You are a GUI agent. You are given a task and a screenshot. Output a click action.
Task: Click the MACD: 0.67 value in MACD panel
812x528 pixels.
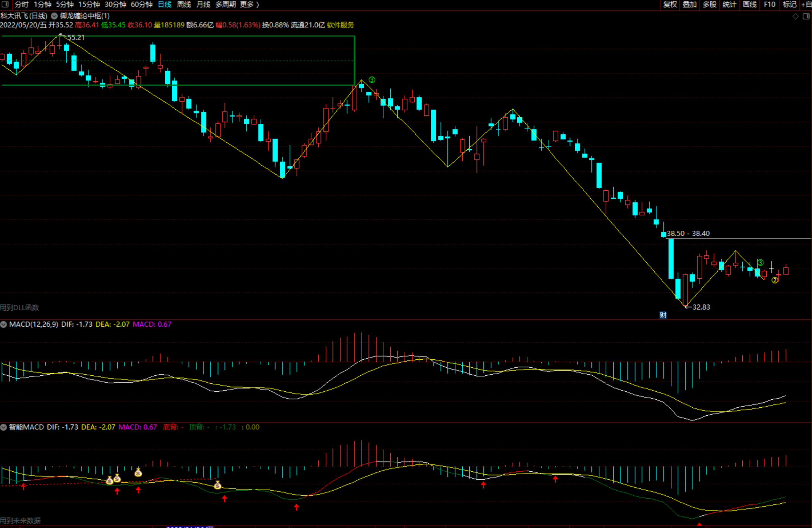coord(152,324)
